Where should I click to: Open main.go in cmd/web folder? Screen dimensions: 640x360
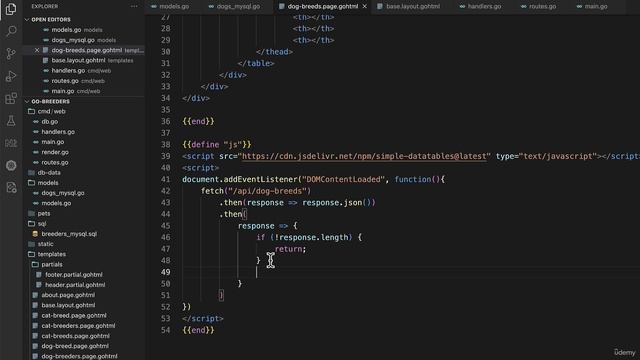point(53,142)
